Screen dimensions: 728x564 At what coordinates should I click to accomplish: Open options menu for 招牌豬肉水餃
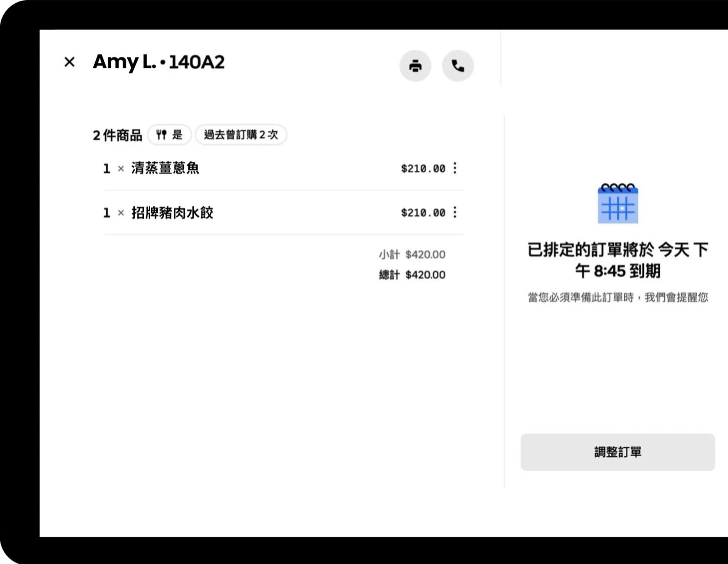point(455,212)
